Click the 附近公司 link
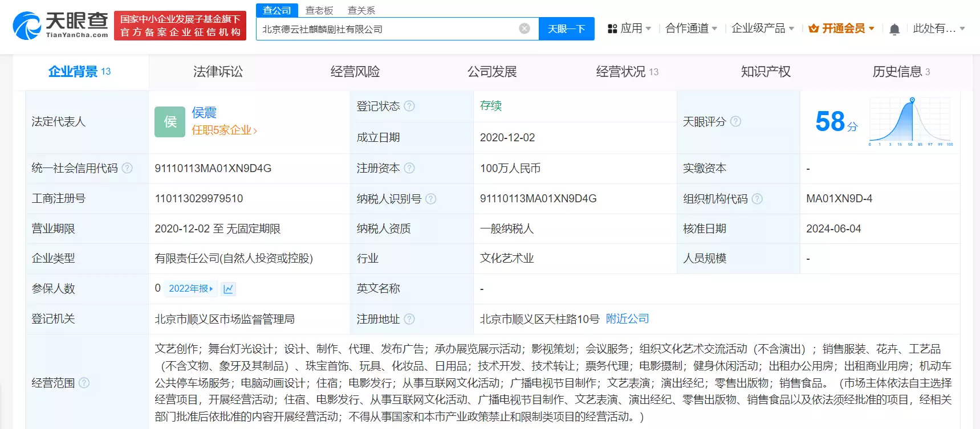This screenshot has height=429, width=980. (628, 319)
